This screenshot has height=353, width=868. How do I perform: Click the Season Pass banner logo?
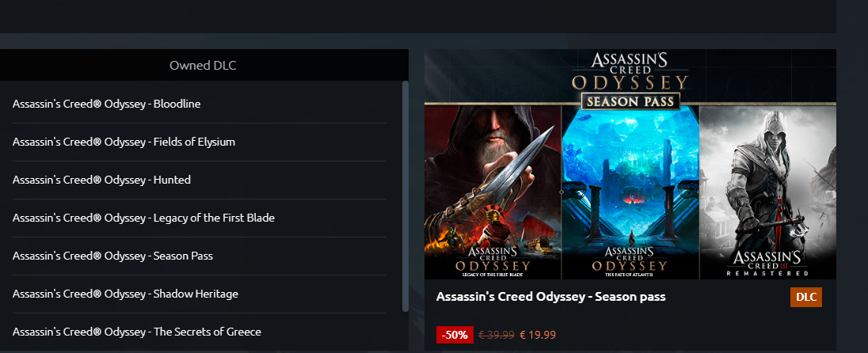pyautogui.click(x=630, y=101)
